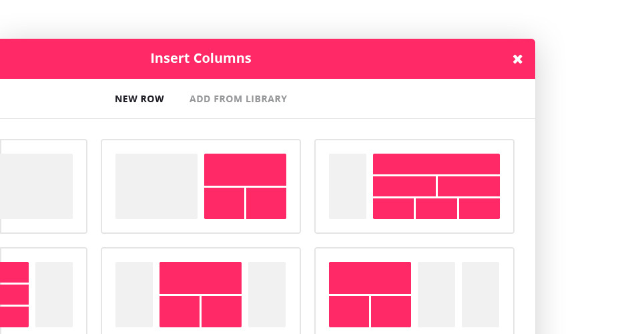
Task: Click the wide pink block in bottom-right layout
Action: [x=370, y=277]
